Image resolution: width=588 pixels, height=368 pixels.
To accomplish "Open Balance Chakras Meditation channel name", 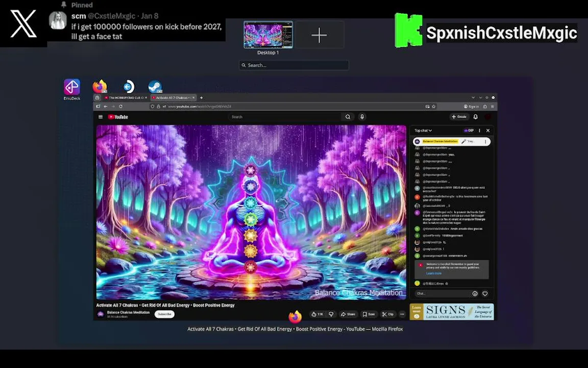I will (128, 312).
